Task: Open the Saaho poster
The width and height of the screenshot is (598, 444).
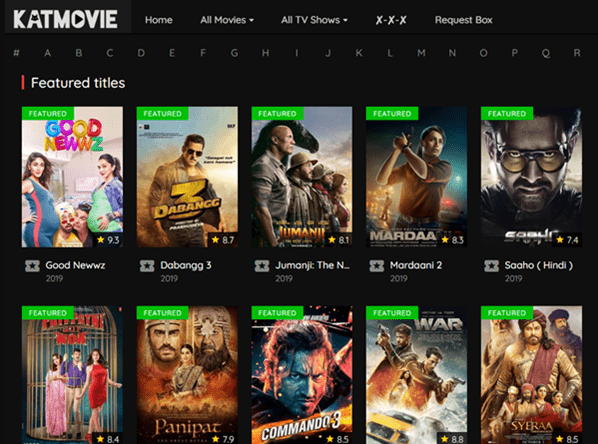Action: click(x=532, y=177)
